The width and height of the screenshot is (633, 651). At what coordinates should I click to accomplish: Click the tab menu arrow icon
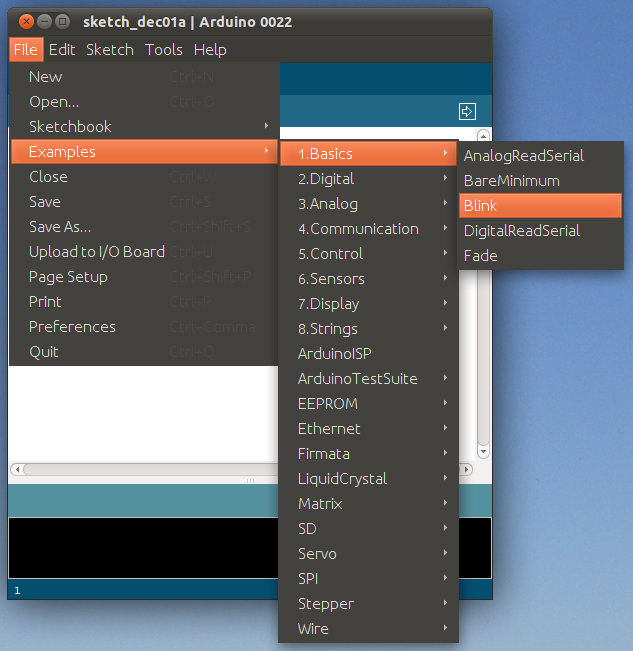467,111
